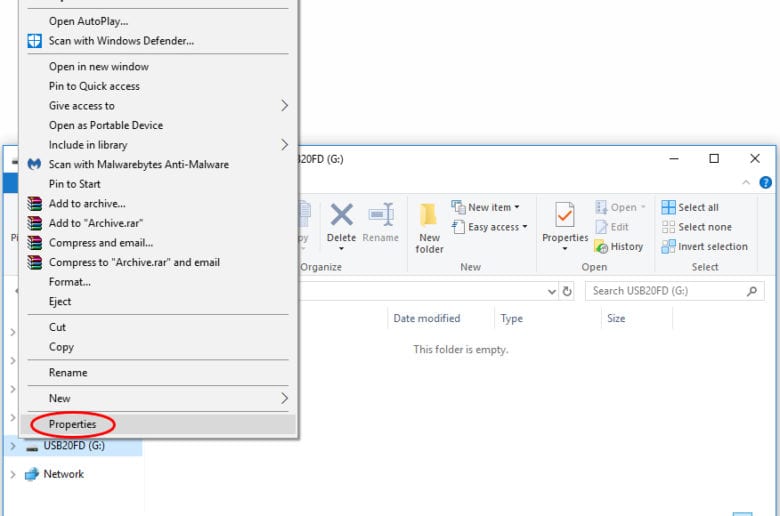Collapse the ribbon with up chevron
Image resolution: width=780 pixels, height=516 pixels.
tap(746, 183)
